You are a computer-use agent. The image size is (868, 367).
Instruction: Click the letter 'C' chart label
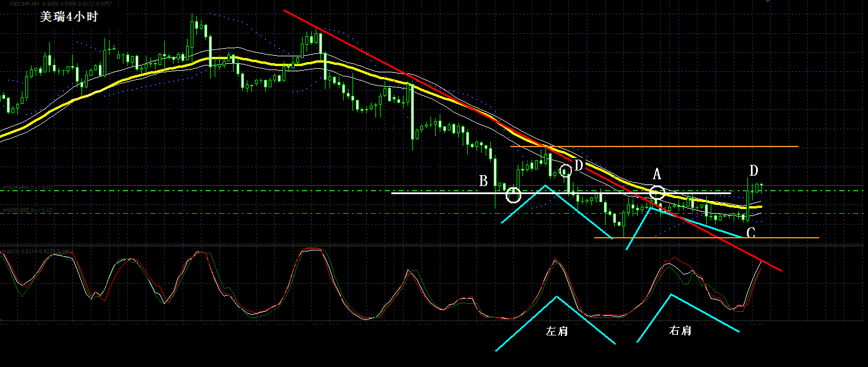pos(750,233)
